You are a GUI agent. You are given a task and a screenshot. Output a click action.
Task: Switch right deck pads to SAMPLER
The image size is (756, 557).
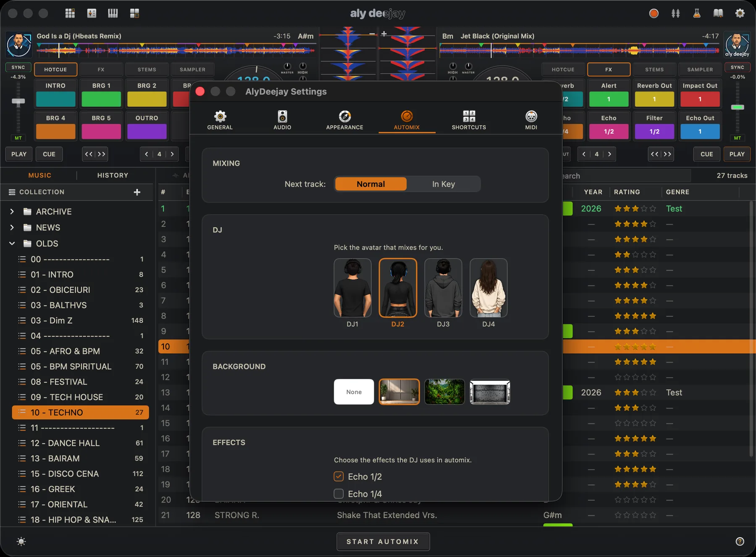[x=700, y=69]
